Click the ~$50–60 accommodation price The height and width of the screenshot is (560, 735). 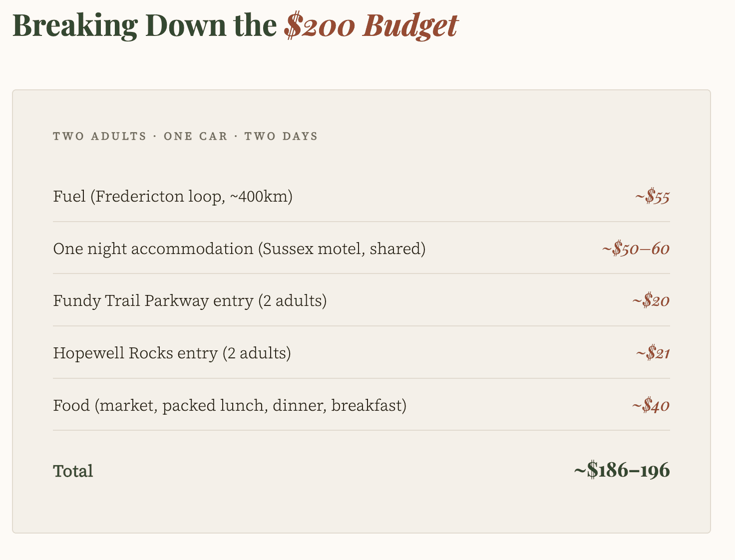[636, 249]
